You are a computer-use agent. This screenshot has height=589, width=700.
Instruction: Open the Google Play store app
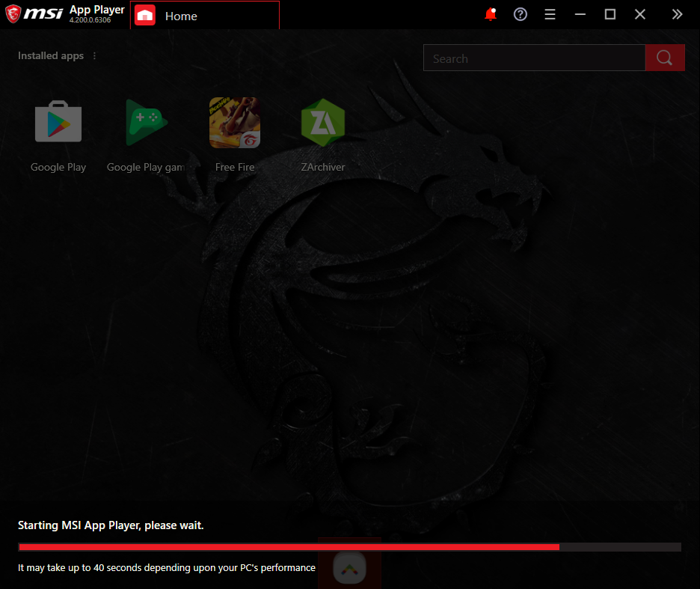point(58,121)
